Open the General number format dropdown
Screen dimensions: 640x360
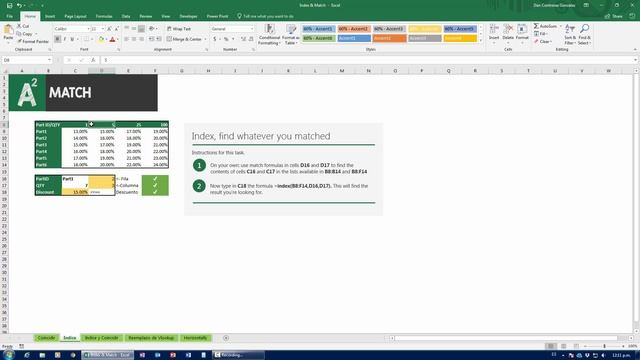pyautogui.click(x=252, y=29)
